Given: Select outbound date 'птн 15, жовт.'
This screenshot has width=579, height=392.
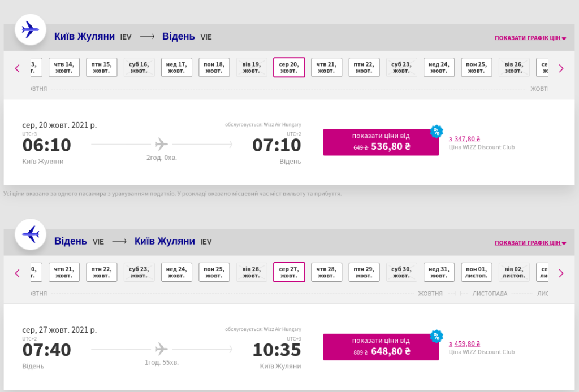Looking at the screenshot, I should 101,67.
